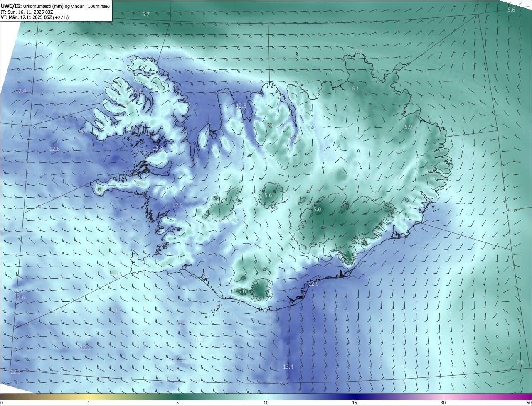Click the '15' tick on the colour scale
This screenshot has width=532, height=406.
coord(355,403)
